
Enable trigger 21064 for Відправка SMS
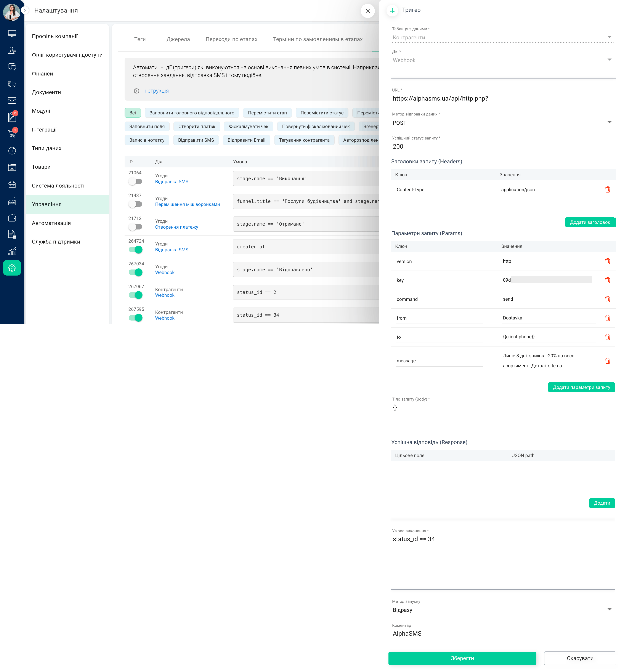point(135,181)
